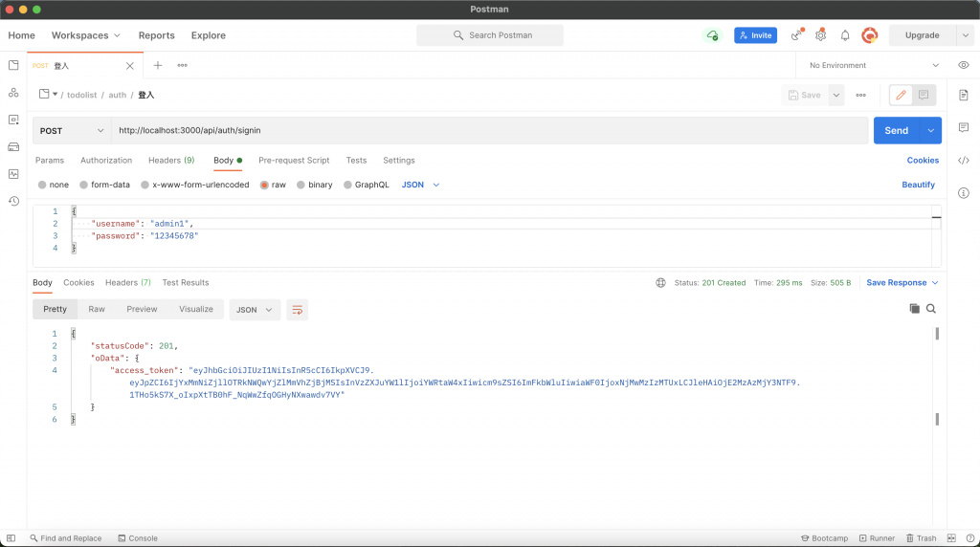
Task: Open the APIs sidebar icon
Action: [x=13, y=93]
